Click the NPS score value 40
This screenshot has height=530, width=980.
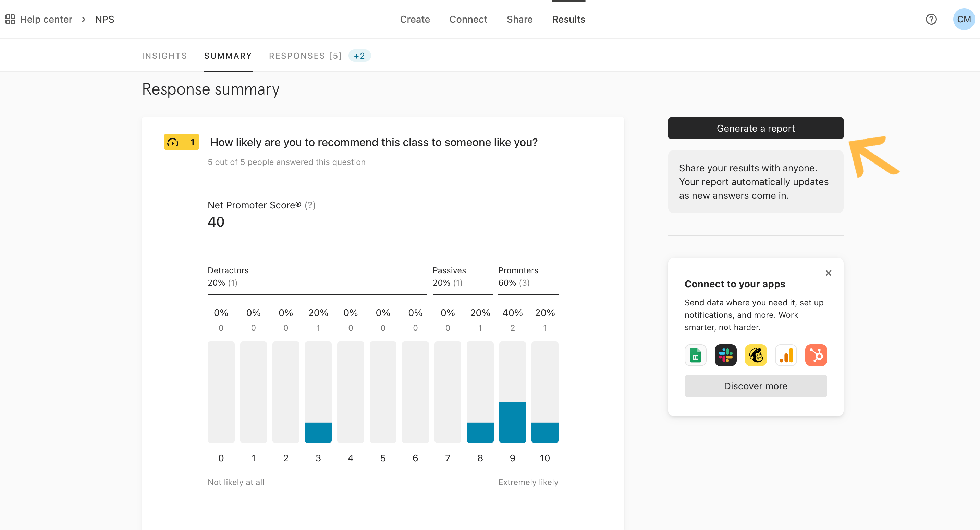(216, 222)
